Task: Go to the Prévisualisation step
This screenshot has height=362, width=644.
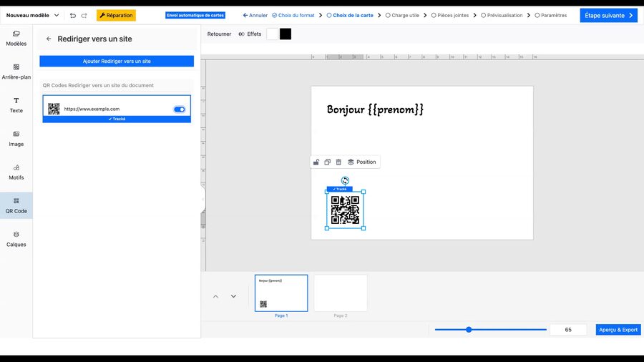Action: (x=502, y=16)
